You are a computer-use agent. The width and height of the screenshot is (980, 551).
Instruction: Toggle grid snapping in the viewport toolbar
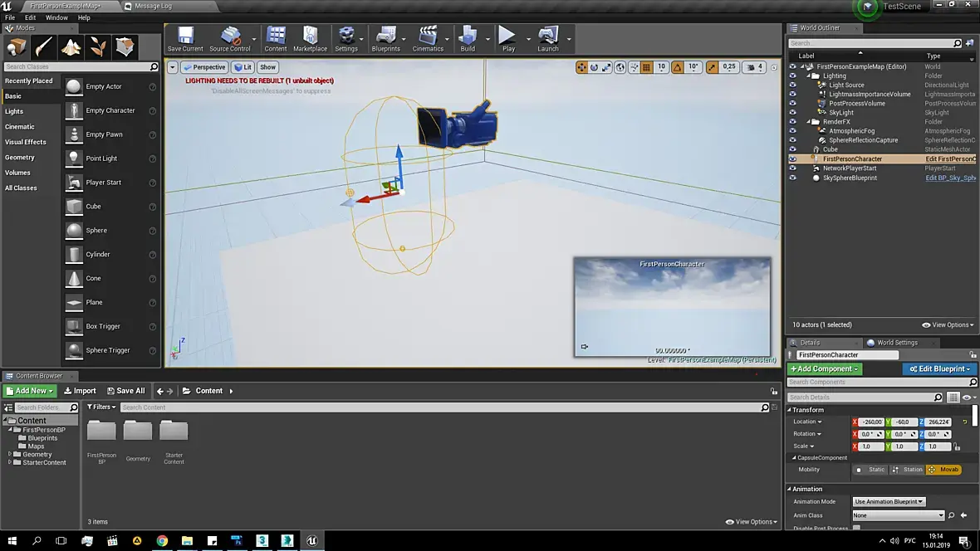646,67
